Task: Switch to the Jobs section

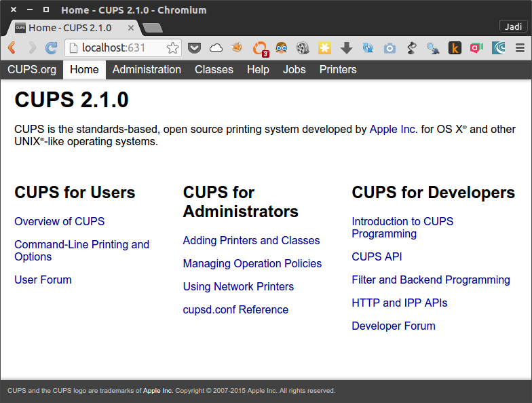Action: pyautogui.click(x=294, y=70)
